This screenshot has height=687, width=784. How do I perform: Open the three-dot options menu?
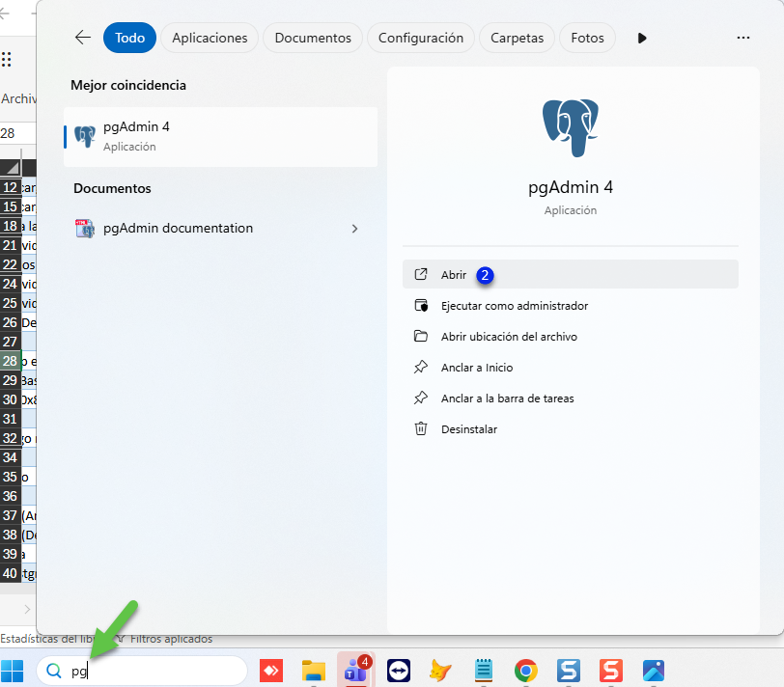[x=743, y=38]
